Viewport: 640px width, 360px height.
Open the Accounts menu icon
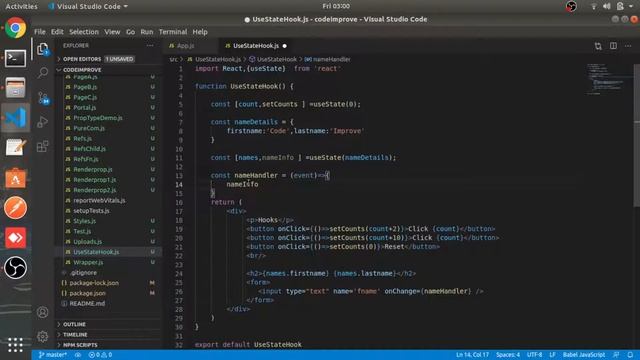[42, 313]
